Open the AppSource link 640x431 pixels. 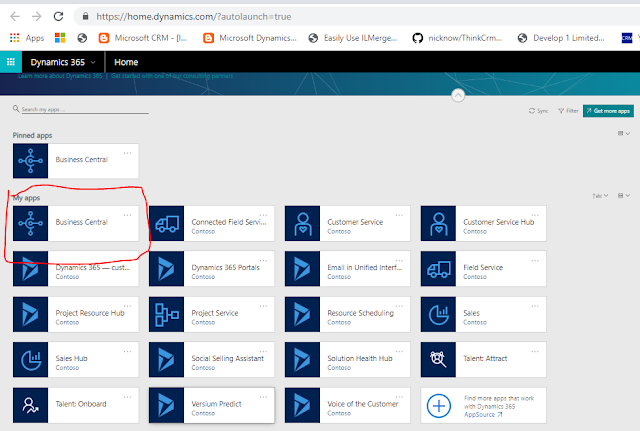pos(483,415)
